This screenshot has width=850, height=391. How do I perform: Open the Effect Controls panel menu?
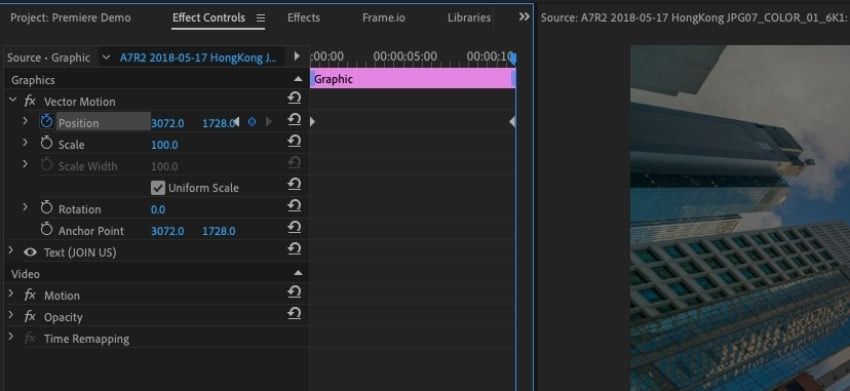(261, 18)
